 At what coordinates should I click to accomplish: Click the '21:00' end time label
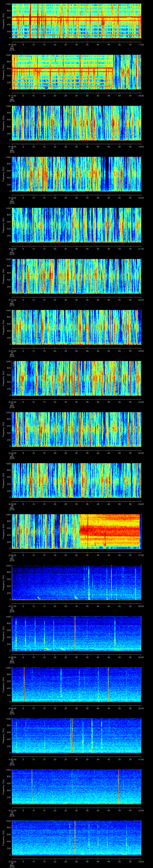[x=141, y=249]
